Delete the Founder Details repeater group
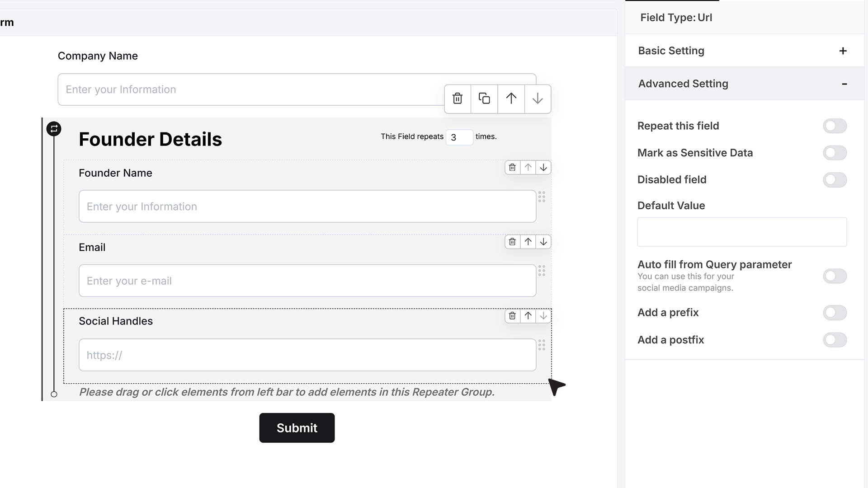 tap(458, 99)
